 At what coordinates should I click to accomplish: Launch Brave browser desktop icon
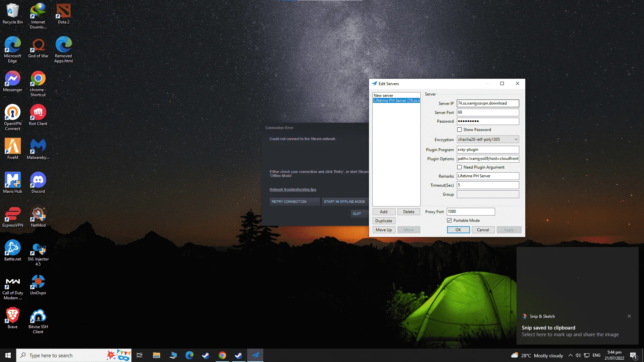13,318
